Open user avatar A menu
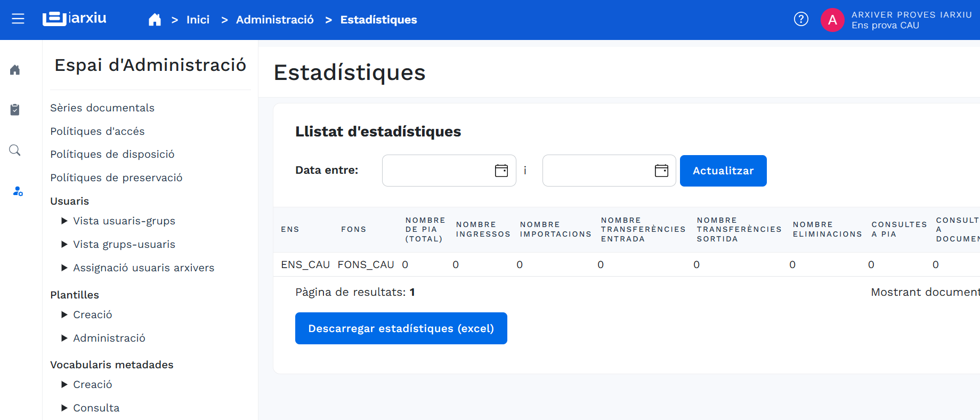The height and width of the screenshot is (420, 980). click(832, 20)
